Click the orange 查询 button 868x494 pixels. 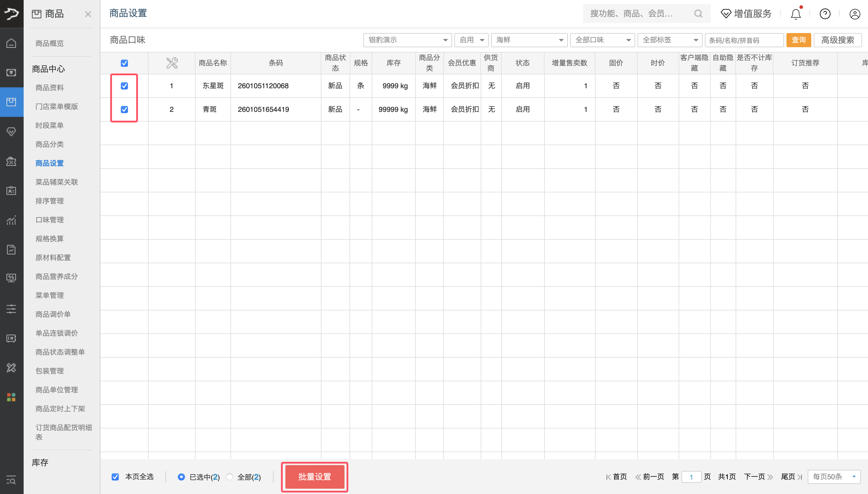coord(798,40)
